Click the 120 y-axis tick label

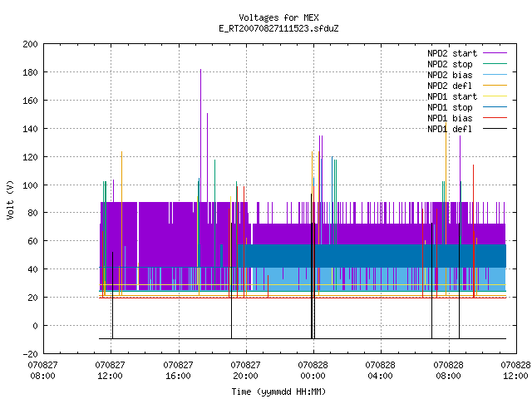pyautogui.click(x=30, y=157)
